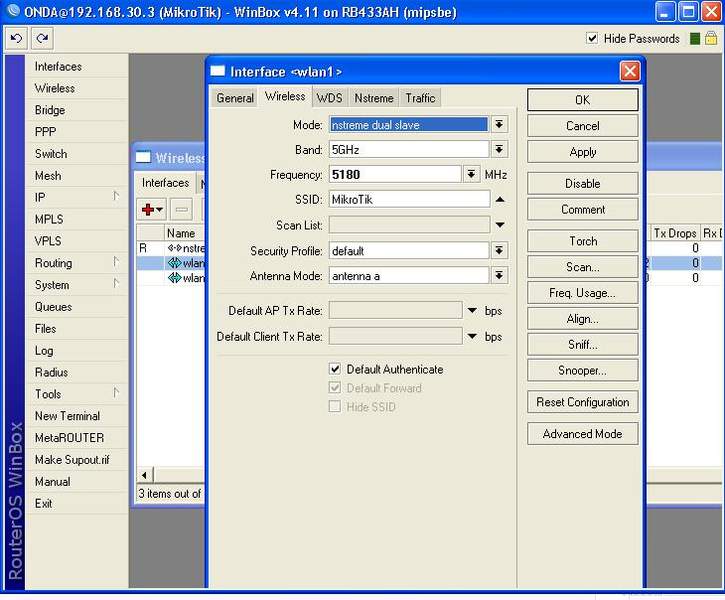Toggle Default Authenticate checkbox
Viewport: 725px width, 600px height.
point(335,369)
